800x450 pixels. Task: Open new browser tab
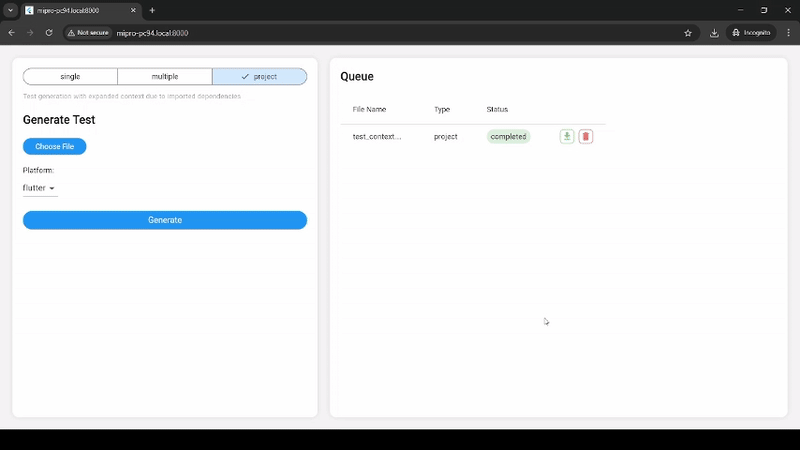152,10
